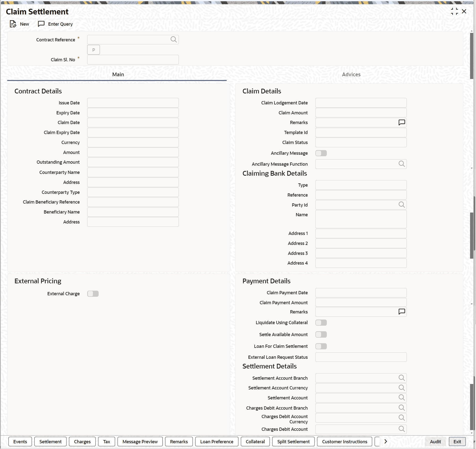Click the Enter Query toolbar label
Screen dimensions: 476x449
(x=60, y=24)
